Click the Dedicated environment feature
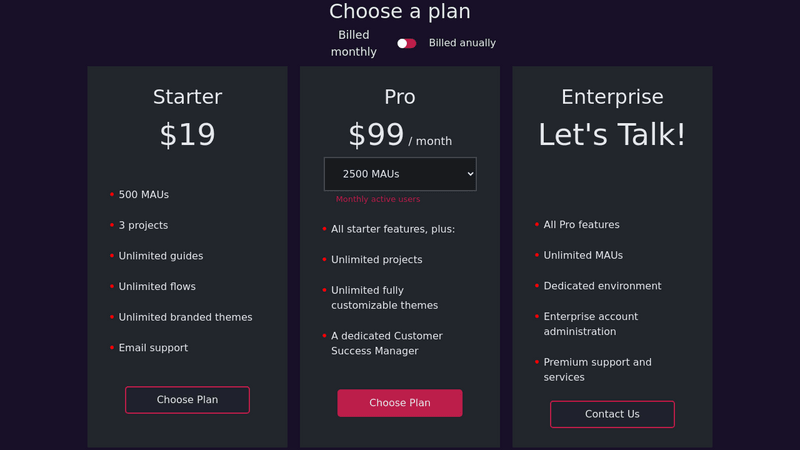 pyautogui.click(x=602, y=286)
